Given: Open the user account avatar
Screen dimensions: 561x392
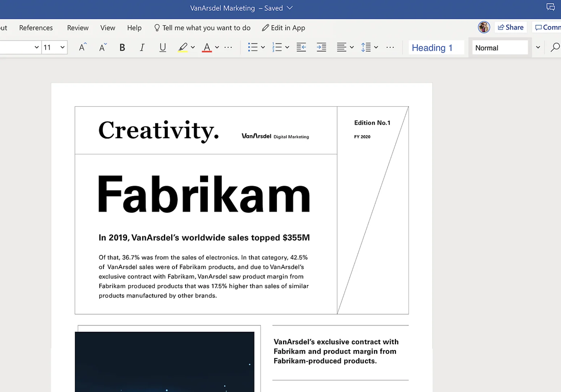Looking at the screenshot, I should click(484, 27).
